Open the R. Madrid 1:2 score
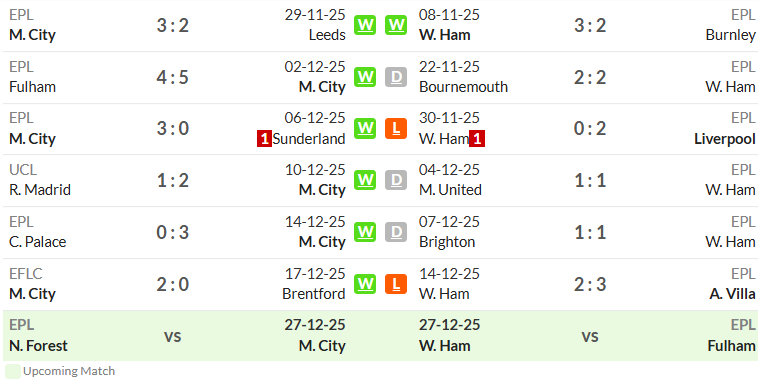The image size is (758, 391). [x=173, y=180]
